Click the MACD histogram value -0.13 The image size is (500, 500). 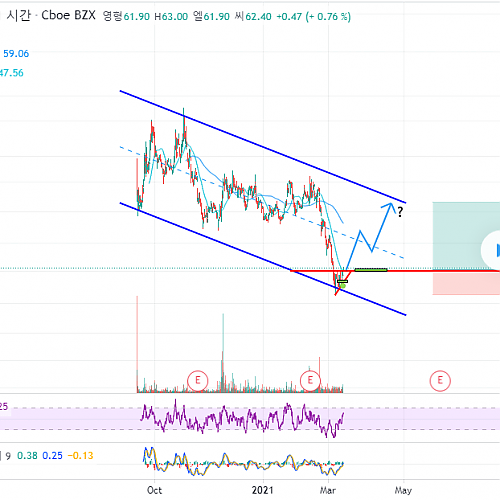(x=80, y=456)
